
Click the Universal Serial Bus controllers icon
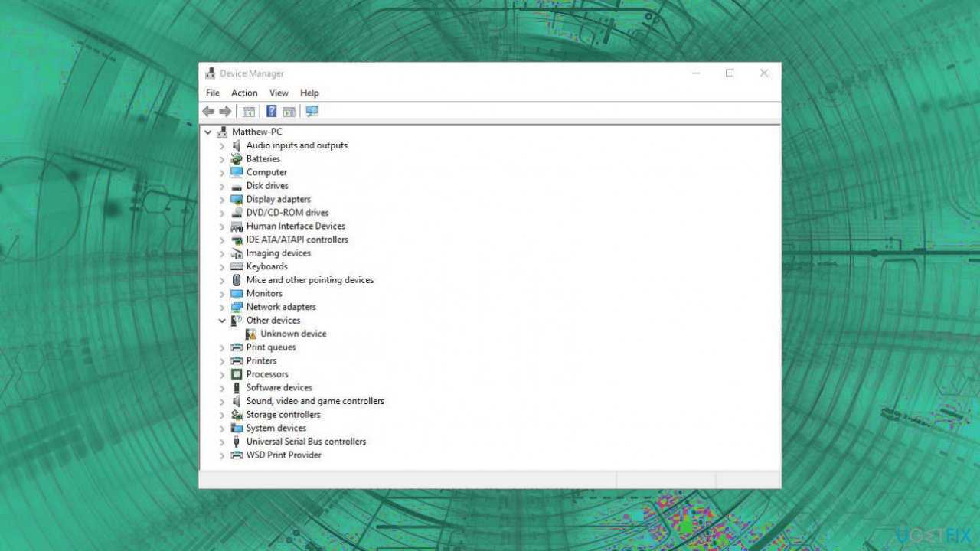tap(237, 442)
